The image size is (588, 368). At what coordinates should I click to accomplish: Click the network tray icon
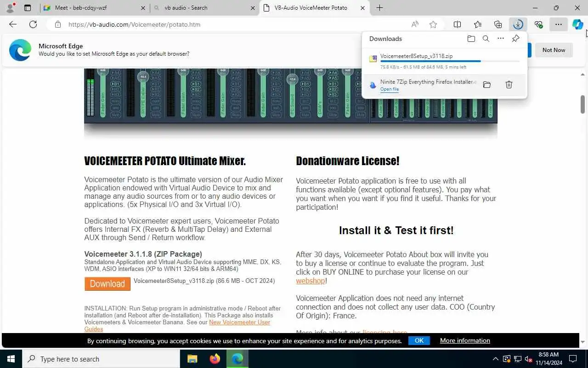[x=518, y=359]
